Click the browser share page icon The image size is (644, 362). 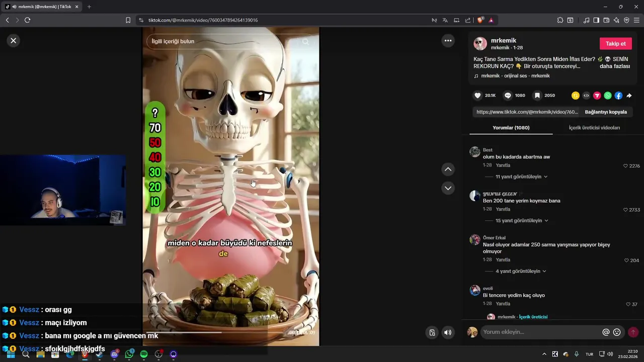click(468, 20)
